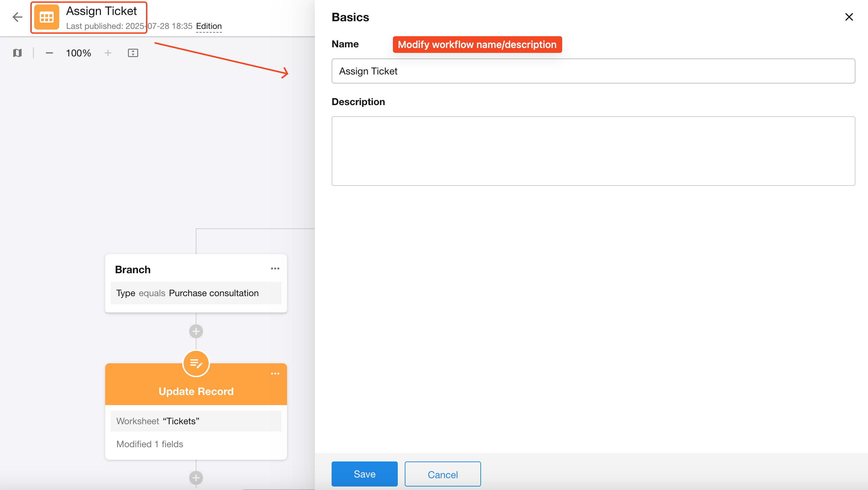Open the Branch node three-dot menu
868x490 pixels.
click(275, 269)
